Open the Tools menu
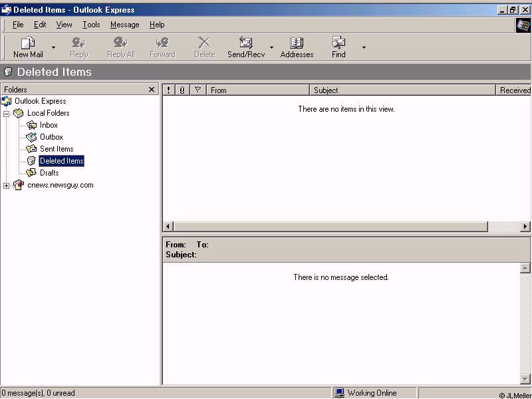 [x=91, y=25]
